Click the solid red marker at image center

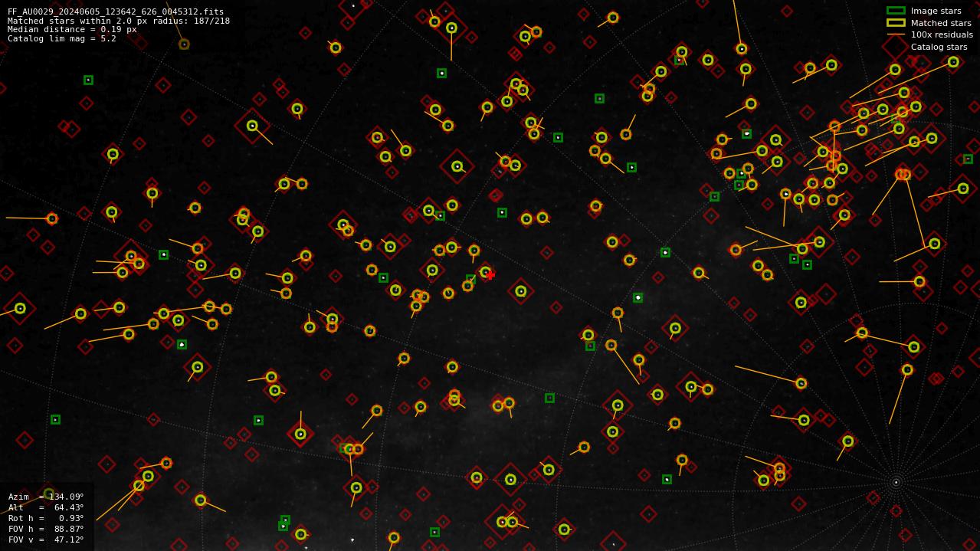point(490,274)
